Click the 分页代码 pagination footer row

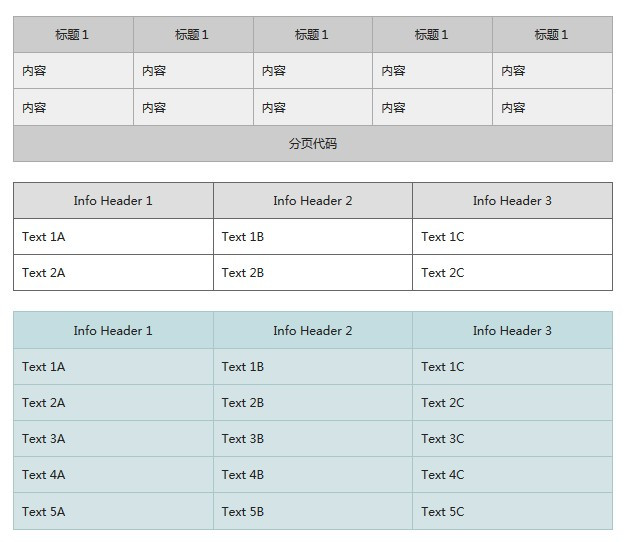point(312,144)
